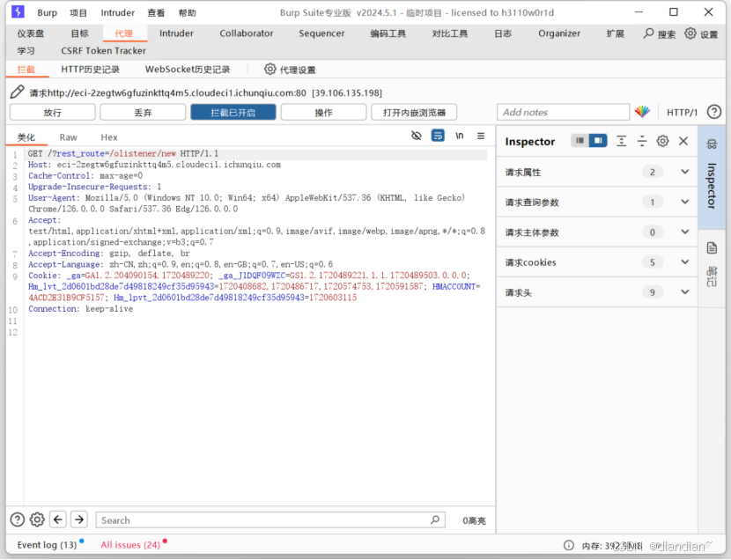Switch editor view to Hex
Image resolution: width=731 pixels, height=560 pixels.
coord(109,137)
